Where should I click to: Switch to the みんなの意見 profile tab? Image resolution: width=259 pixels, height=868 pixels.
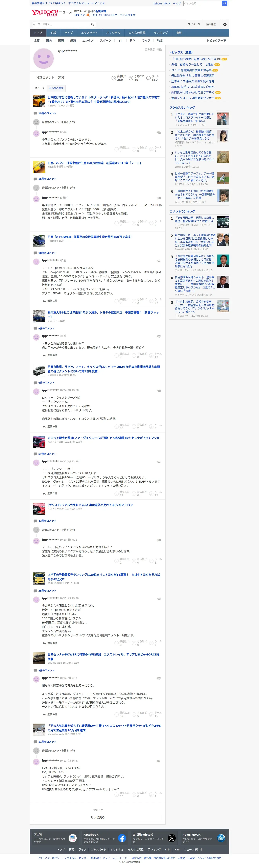point(56,88)
